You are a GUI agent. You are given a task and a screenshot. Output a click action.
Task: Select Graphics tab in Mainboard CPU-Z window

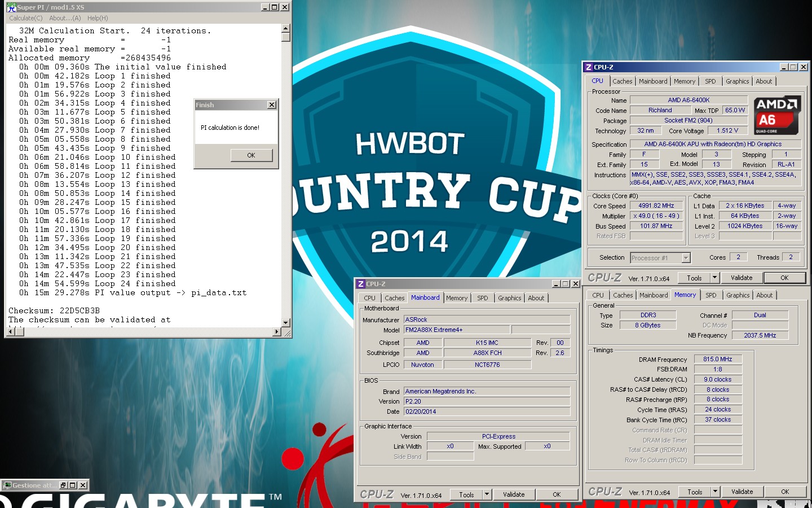tap(510, 298)
